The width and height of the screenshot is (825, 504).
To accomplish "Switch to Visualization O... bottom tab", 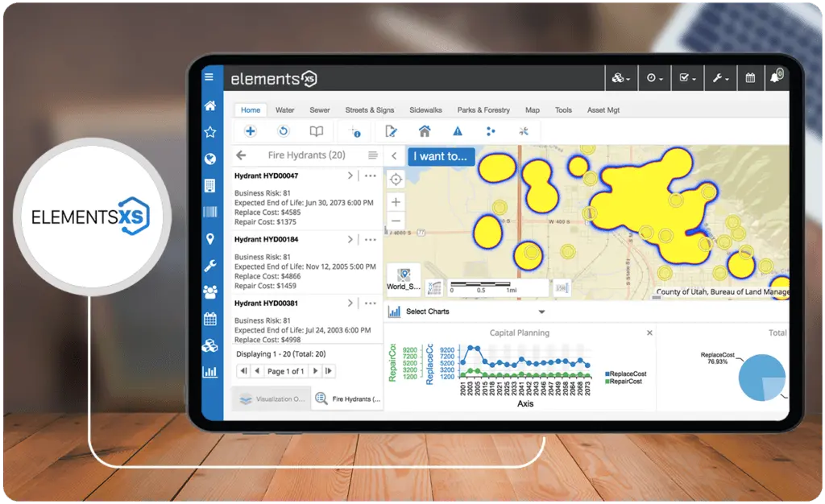I will point(272,399).
